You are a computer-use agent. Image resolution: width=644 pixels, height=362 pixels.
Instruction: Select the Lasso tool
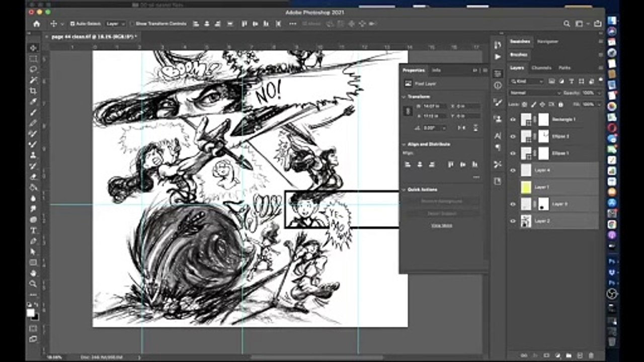coord(33,69)
